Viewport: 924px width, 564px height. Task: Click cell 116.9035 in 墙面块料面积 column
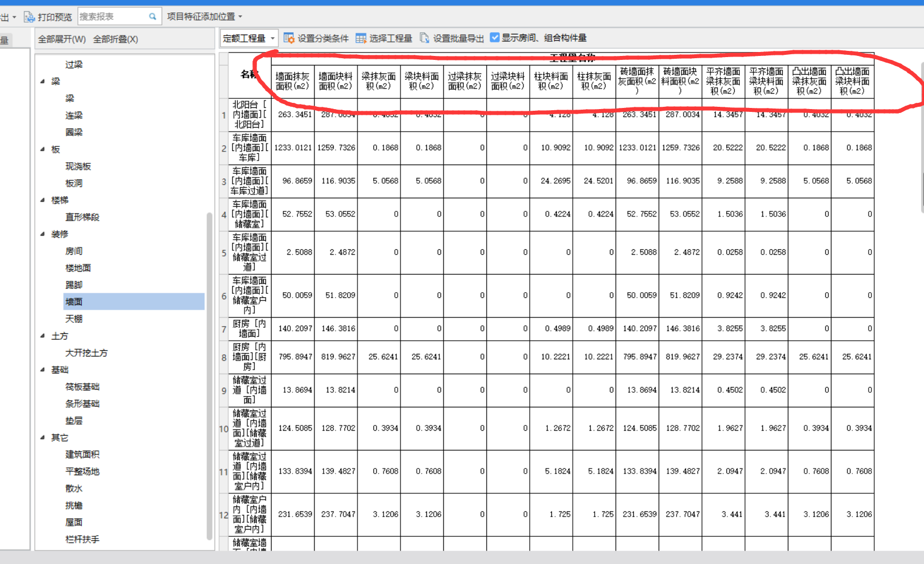(x=335, y=181)
